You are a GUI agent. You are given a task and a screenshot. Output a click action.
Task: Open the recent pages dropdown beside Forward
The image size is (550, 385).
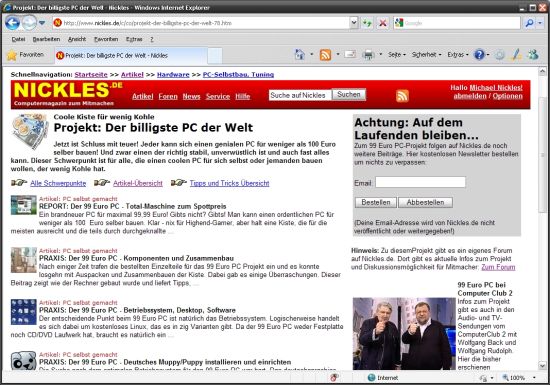42,23
